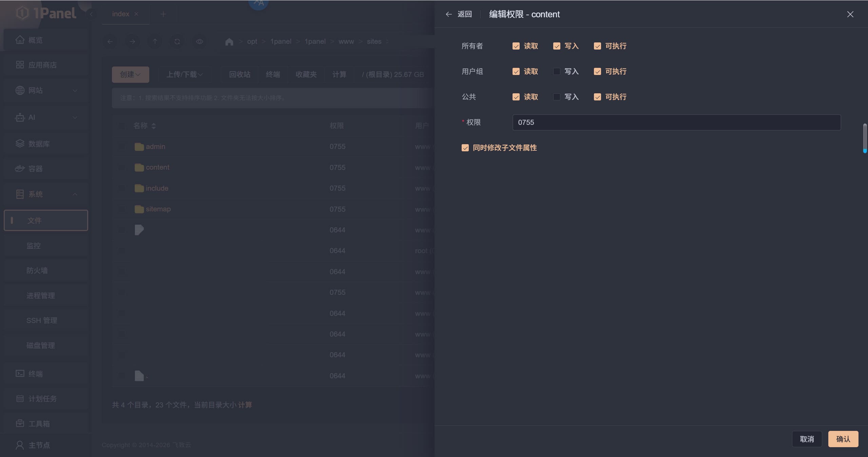Image resolution: width=868 pixels, height=457 pixels.
Task: Toggle hidden files with the eye icon
Action: (x=199, y=41)
